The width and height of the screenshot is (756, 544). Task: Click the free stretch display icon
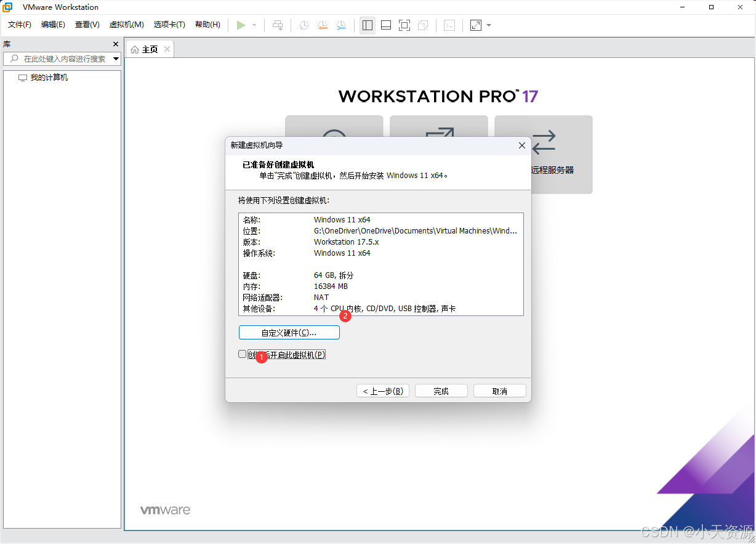tap(475, 25)
